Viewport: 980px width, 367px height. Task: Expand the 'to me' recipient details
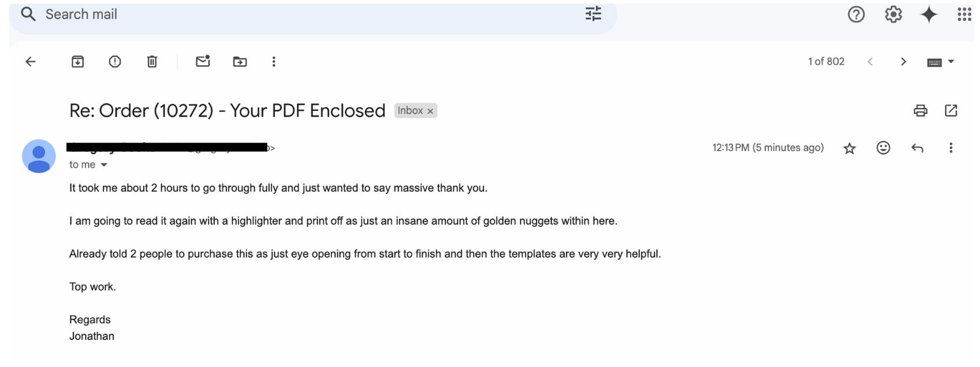click(104, 165)
